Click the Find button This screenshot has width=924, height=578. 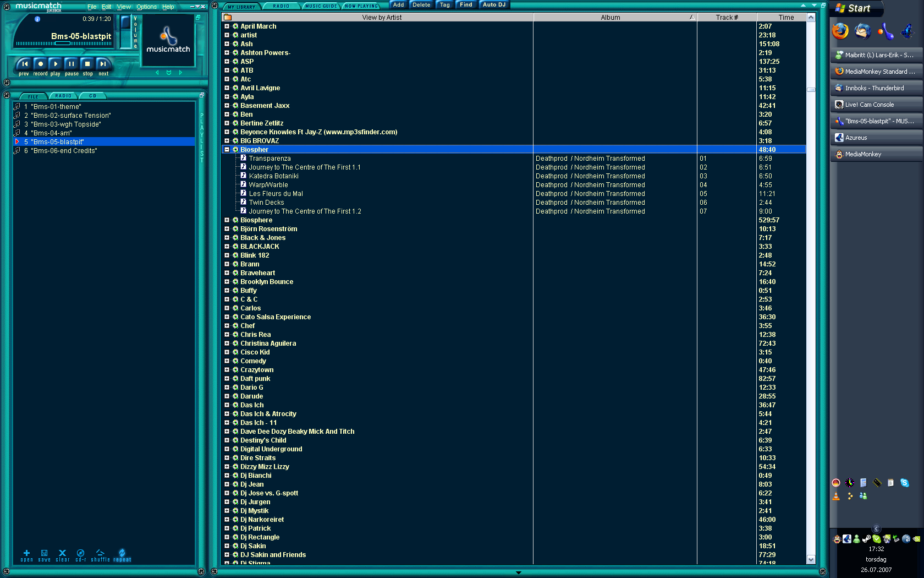(466, 4)
